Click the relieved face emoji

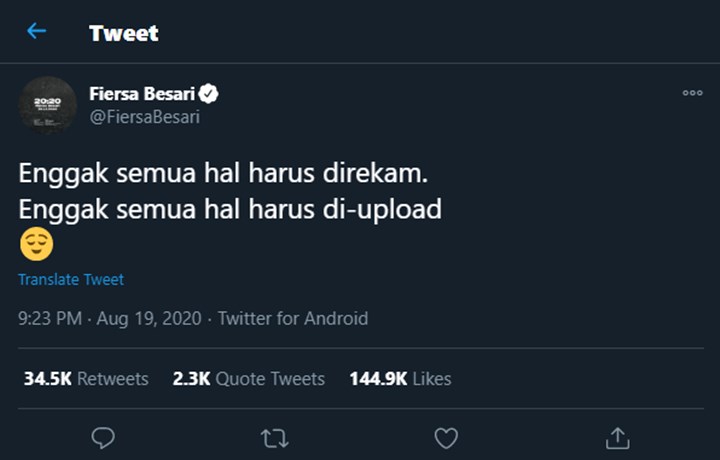pos(37,244)
